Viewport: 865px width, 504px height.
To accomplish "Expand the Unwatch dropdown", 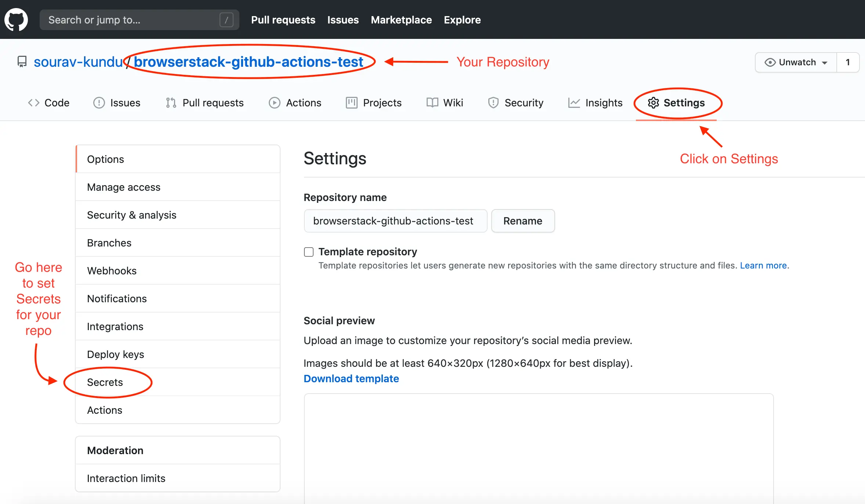I will 796,62.
